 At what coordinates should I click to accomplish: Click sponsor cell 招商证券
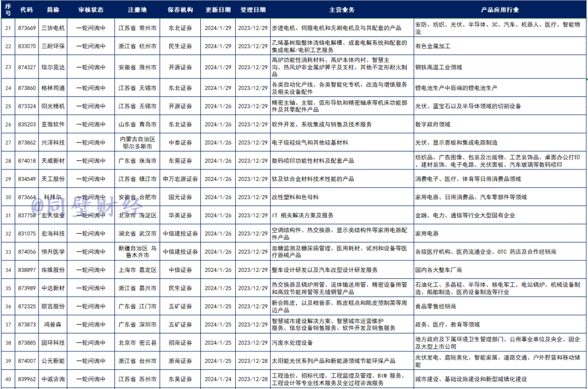point(180,343)
